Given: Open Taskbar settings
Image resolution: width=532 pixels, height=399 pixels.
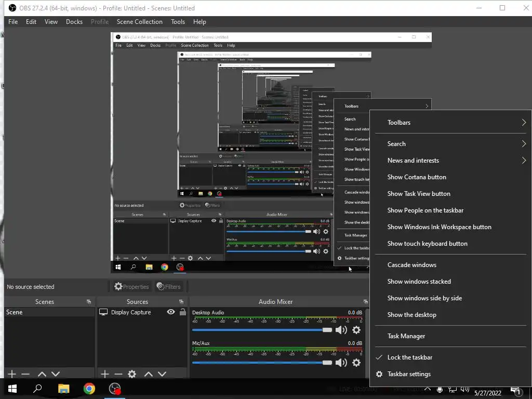Looking at the screenshot, I should [x=451, y=374].
